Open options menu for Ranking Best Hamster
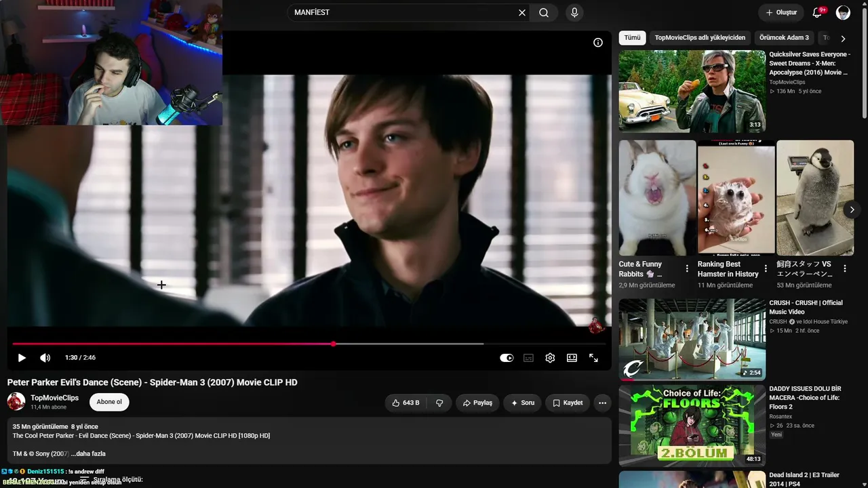The width and height of the screenshot is (868, 488). [766, 268]
